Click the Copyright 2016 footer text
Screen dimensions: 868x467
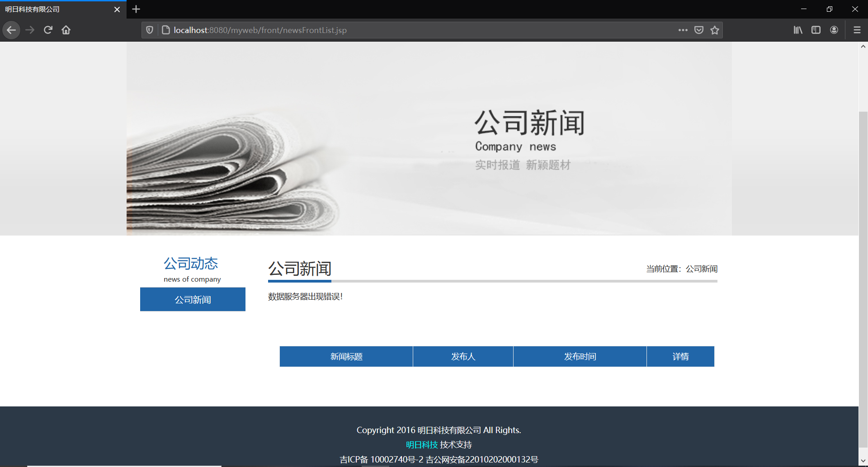point(439,430)
